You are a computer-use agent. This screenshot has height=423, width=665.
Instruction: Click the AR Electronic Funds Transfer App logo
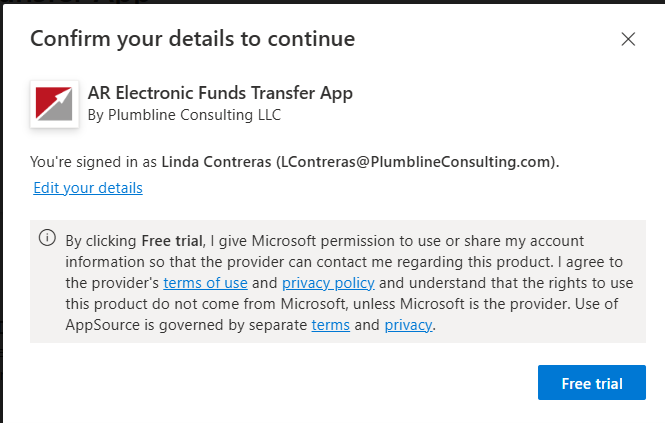[54, 104]
